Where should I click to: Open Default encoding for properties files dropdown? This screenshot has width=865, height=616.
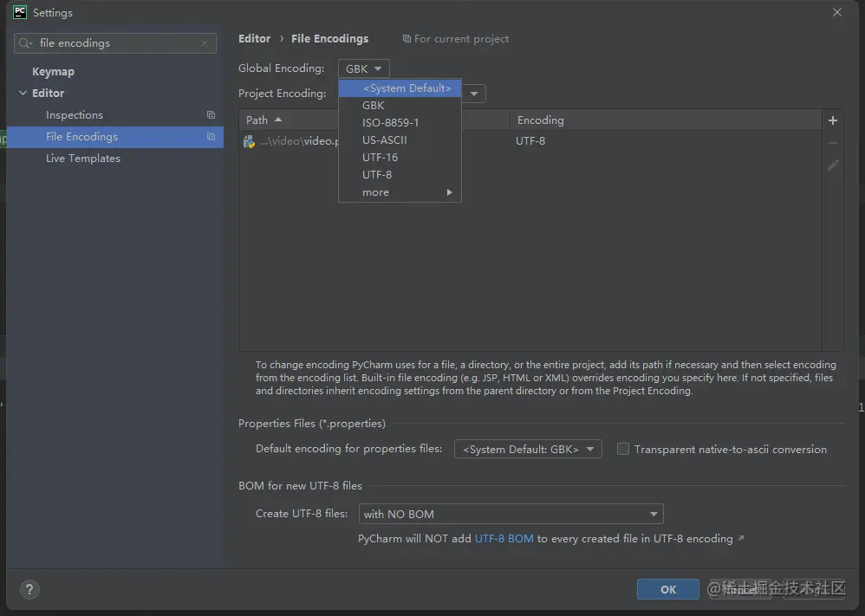(527, 449)
